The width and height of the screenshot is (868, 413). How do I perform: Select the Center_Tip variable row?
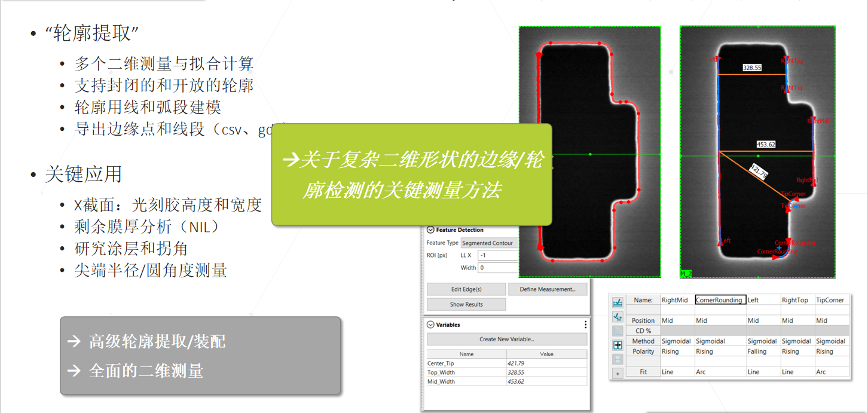point(466,363)
